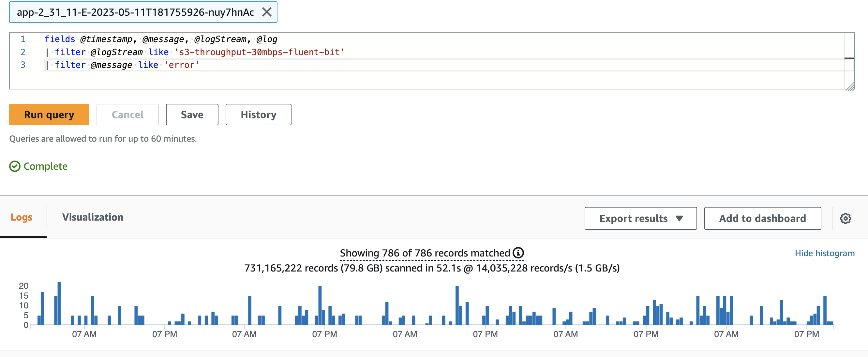This screenshot has width=868, height=357.
Task: Open the Export results dropdown
Action: click(640, 218)
